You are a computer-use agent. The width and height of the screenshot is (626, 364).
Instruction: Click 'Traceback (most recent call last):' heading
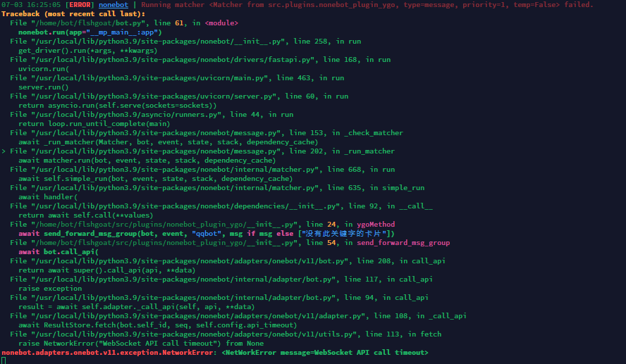(73, 14)
